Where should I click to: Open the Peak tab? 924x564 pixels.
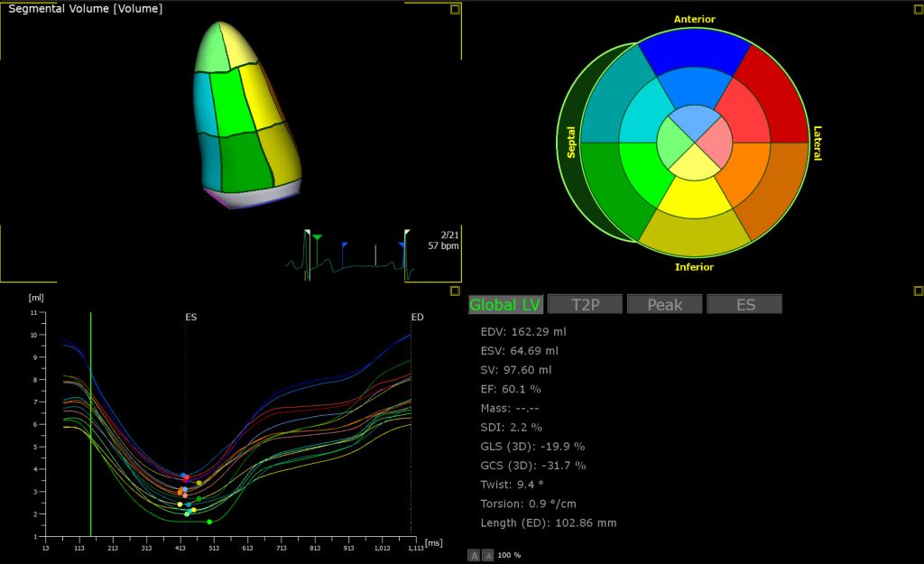click(x=665, y=304)
